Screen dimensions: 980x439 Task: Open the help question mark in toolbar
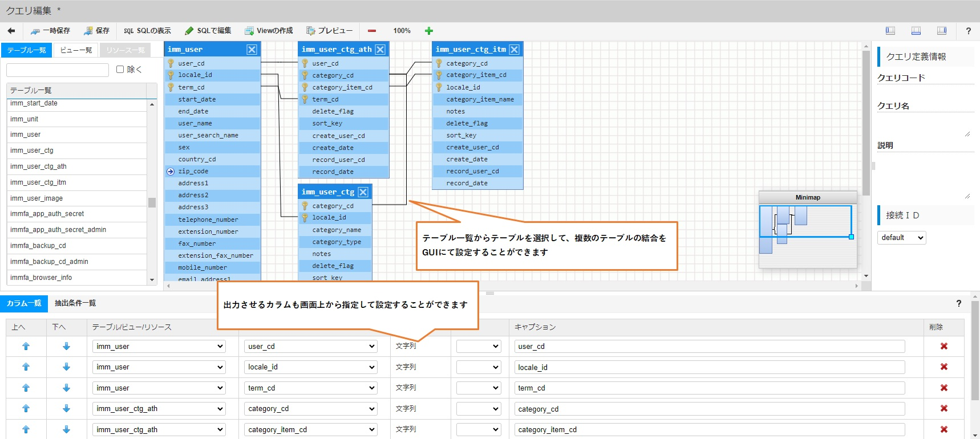pyautogui.click(x=968, y=31)
